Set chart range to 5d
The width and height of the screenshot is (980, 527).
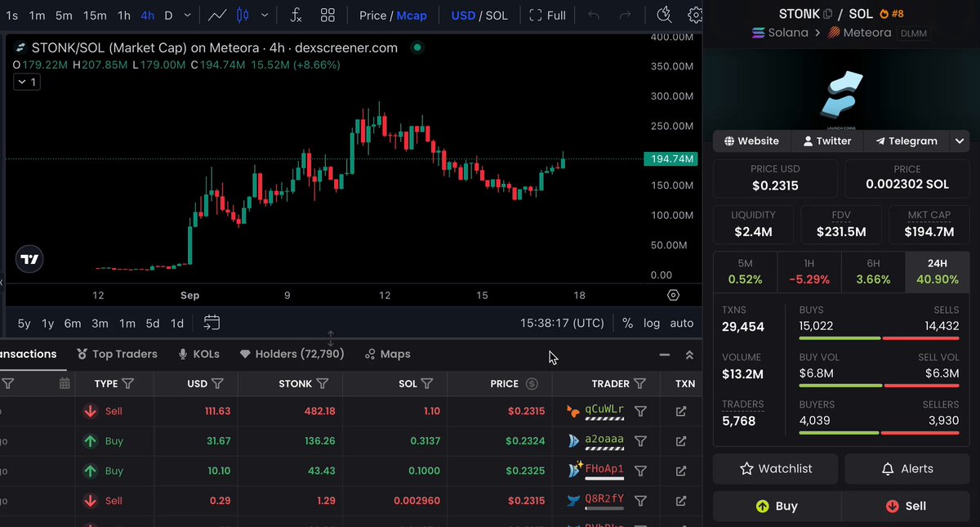coord(153,323)
